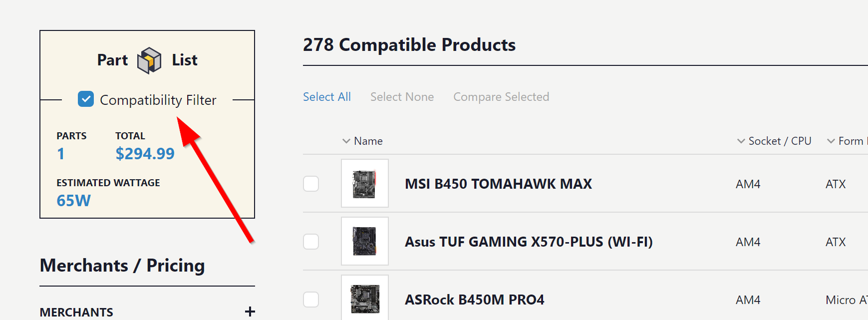Open ASRock B450M PRO4 product name
Screen dimensions: 868x320
474,300
